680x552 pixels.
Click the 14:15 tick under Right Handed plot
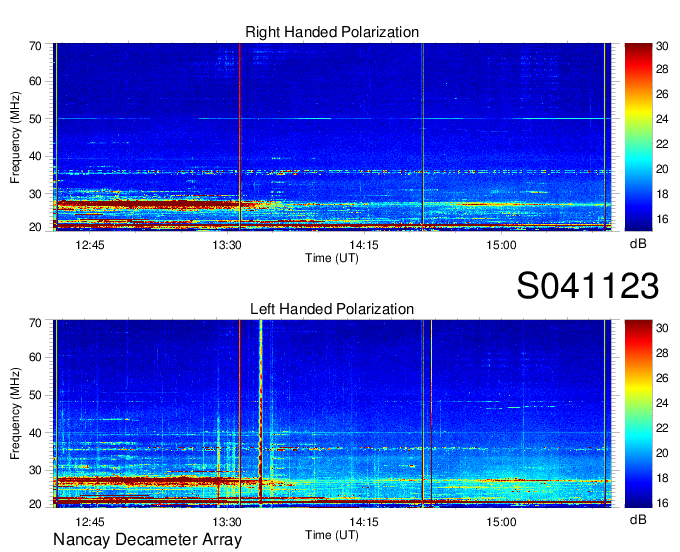point(364,245)
